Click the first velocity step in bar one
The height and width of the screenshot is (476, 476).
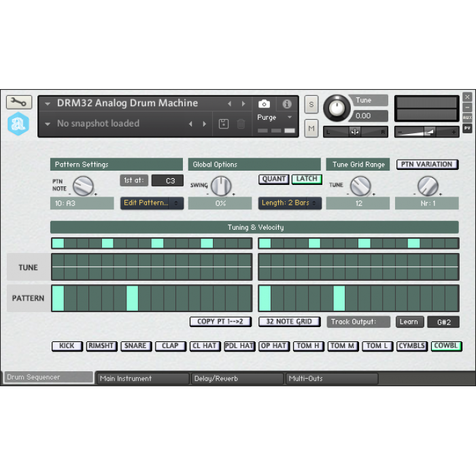[x=58, y=243]
